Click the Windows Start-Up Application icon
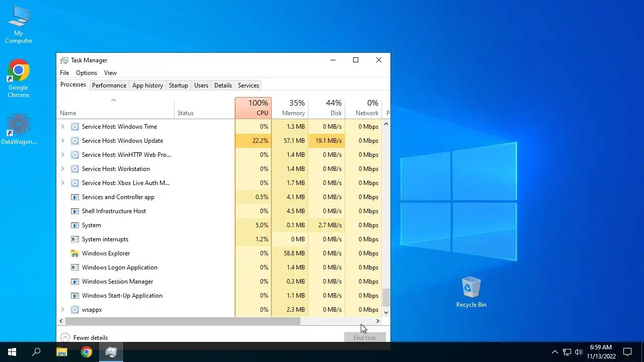 tap(75, 296)
